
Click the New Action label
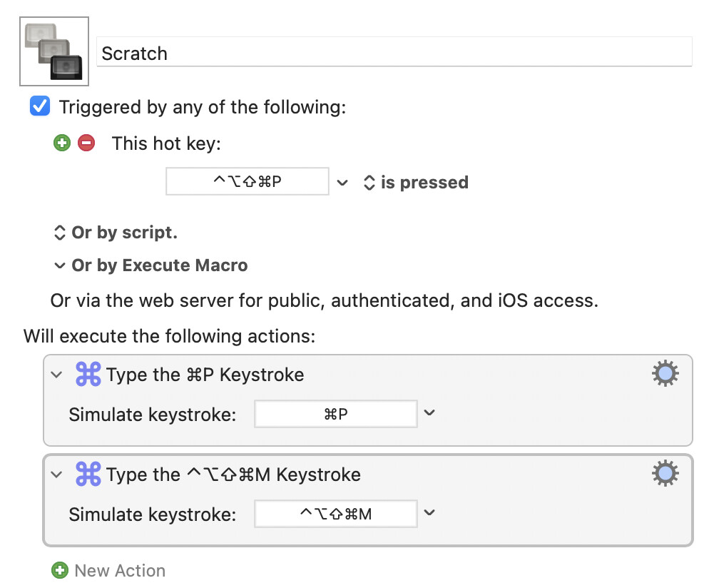click(120, 570)
